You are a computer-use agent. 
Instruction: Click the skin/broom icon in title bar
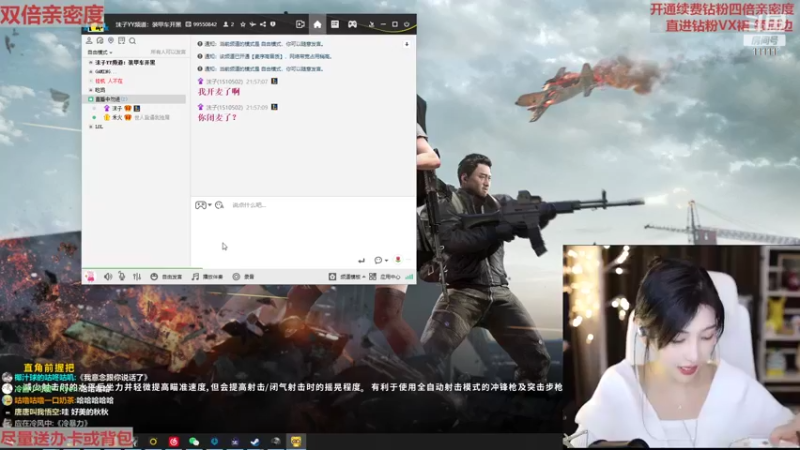(x=371, y=24)
